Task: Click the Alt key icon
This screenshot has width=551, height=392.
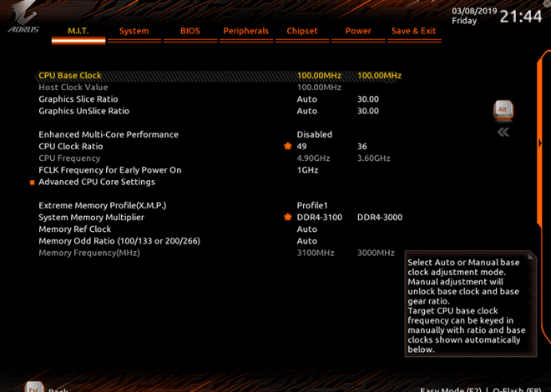Action: click(x=503, y=111)
